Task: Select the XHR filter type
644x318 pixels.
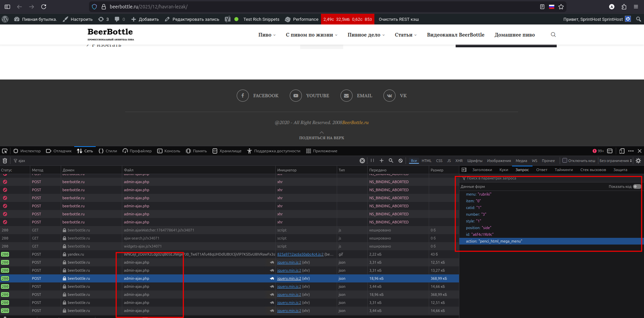Action: [459, 161]
